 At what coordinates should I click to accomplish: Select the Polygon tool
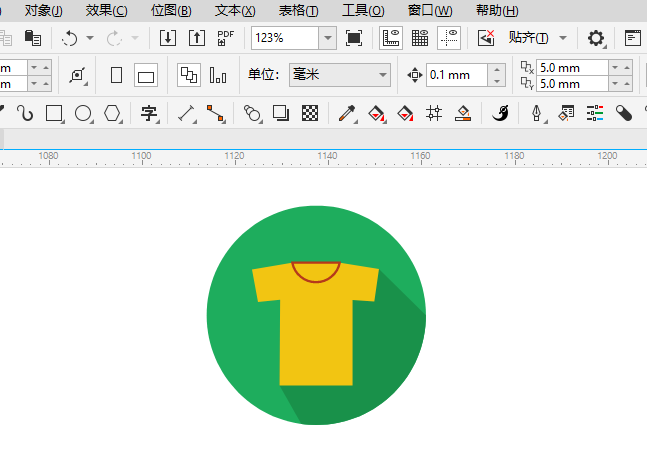pyautogui.click(x=112, y=113)
